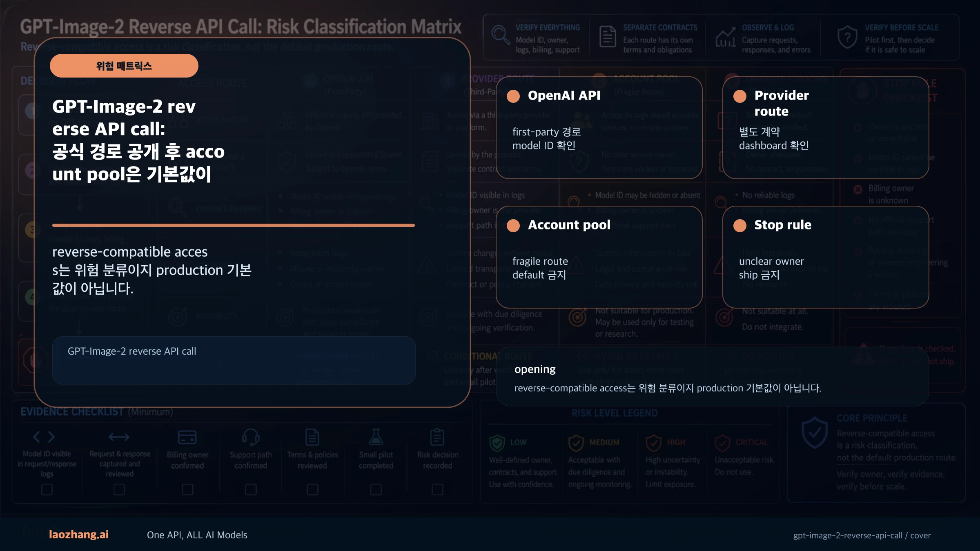Click the Stop rule card heading
This screenshot has width=980, height=551.
pyautogui.click(x=783, y=225)
